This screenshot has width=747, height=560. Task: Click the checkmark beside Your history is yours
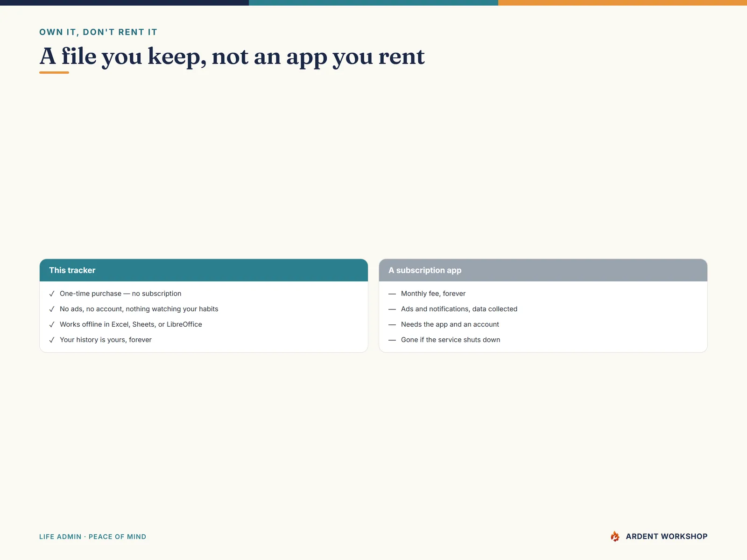click(x=52, y=340)
